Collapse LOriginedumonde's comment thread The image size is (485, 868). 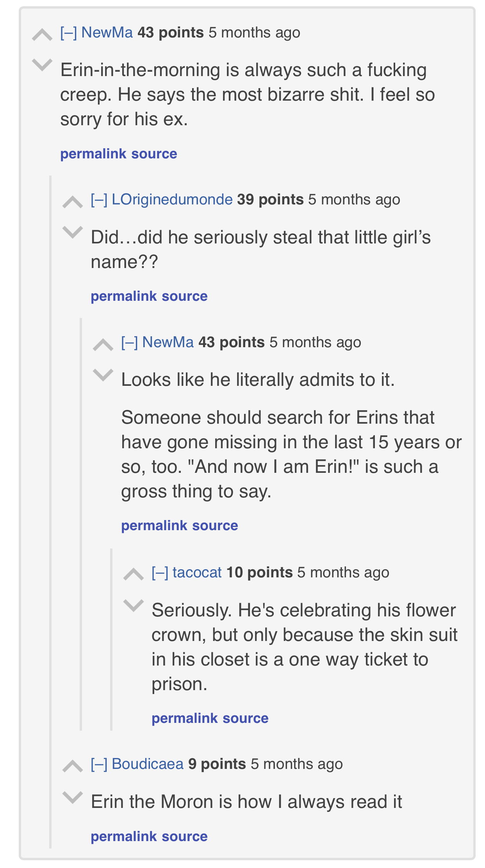tap(99, 200)
